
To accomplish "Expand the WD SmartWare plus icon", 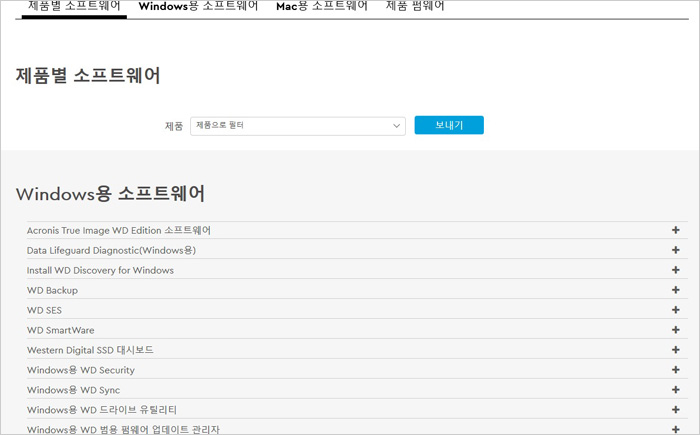I will pos(675,330).
